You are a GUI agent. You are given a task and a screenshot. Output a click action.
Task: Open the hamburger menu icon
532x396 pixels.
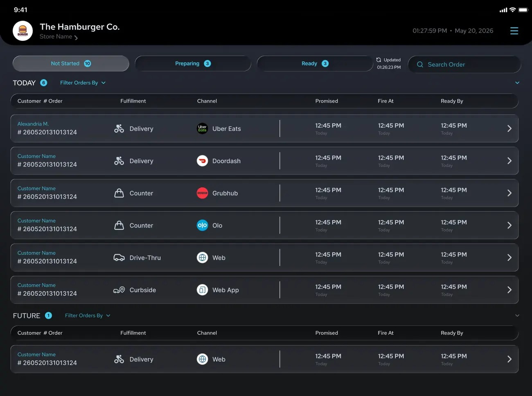pyautogui.click(x=514, y=31)
